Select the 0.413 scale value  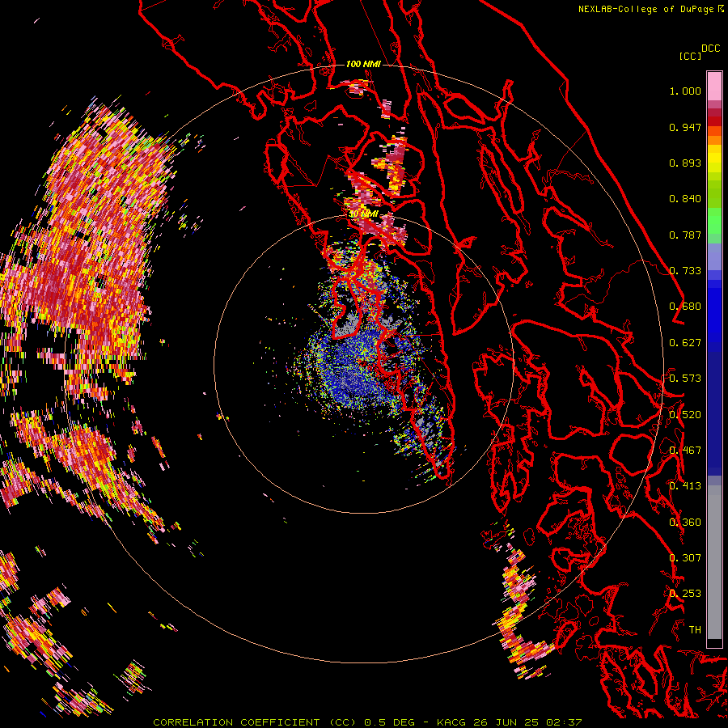pos(685,486)
